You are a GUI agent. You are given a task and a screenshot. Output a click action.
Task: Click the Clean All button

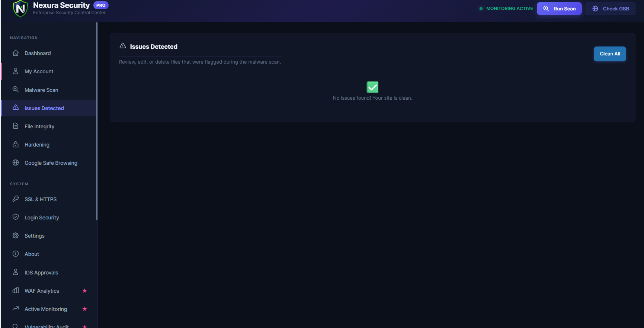[x=610, y=54]
